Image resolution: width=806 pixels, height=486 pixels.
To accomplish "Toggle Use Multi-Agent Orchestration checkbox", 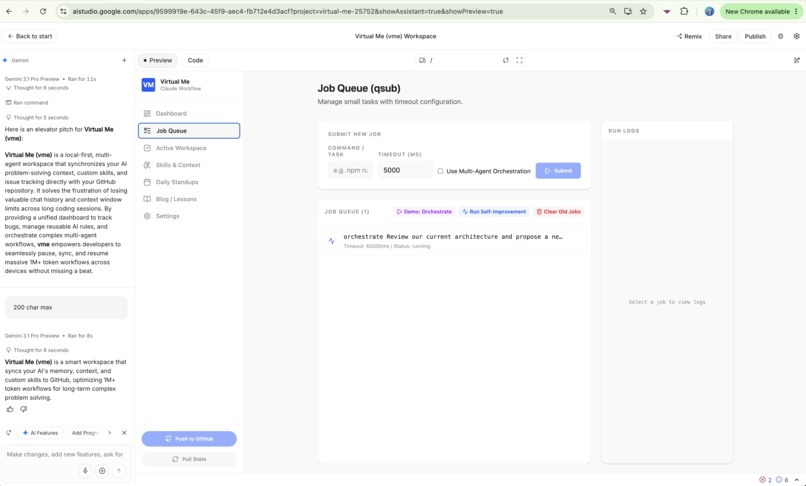I will pos(440,171).
